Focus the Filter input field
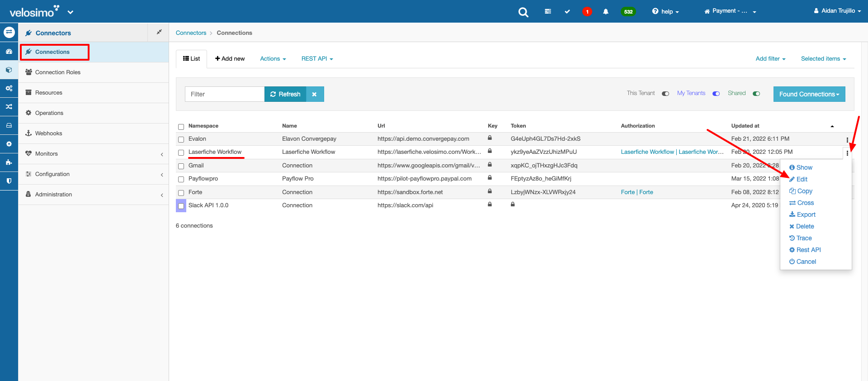 click(x=225, y=94)
